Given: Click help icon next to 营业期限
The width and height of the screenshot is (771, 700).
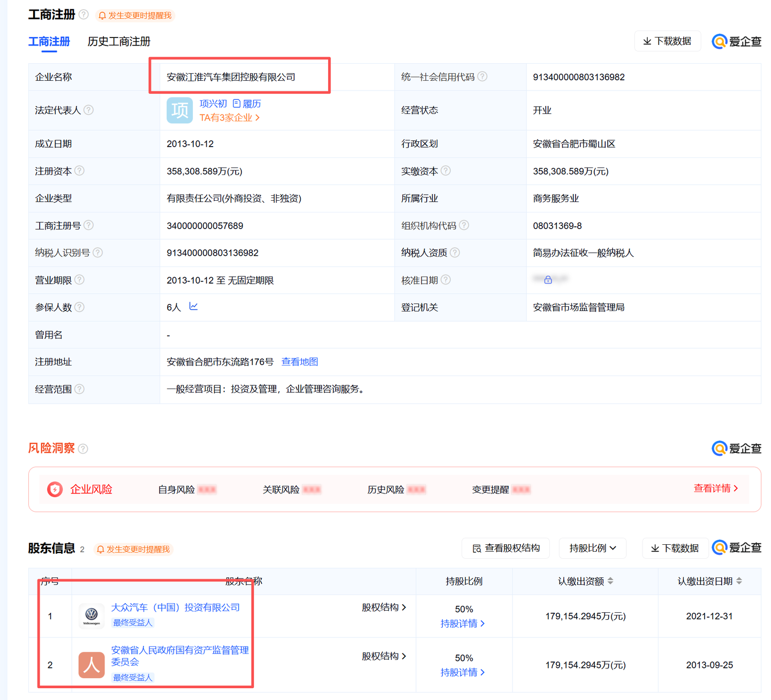Looking at the screenshot, I should pyautogui.click(x=79, y=280).
